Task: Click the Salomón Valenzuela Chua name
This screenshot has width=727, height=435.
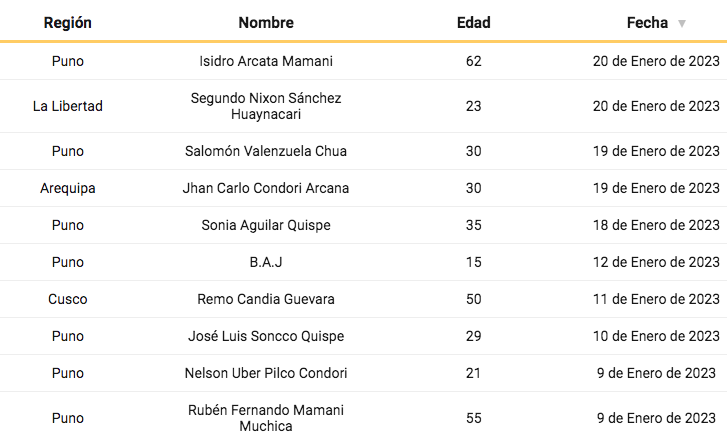Action: [x=266, y=151]
